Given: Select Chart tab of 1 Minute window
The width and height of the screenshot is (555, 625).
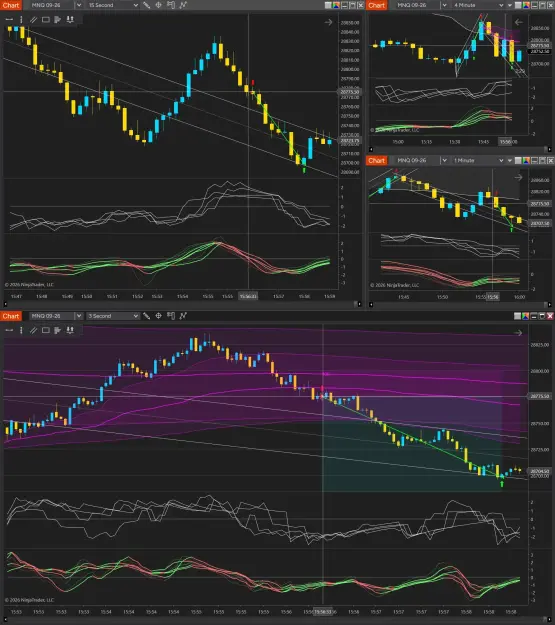Looking at the screenshot, I should click(x=376, y=160).
